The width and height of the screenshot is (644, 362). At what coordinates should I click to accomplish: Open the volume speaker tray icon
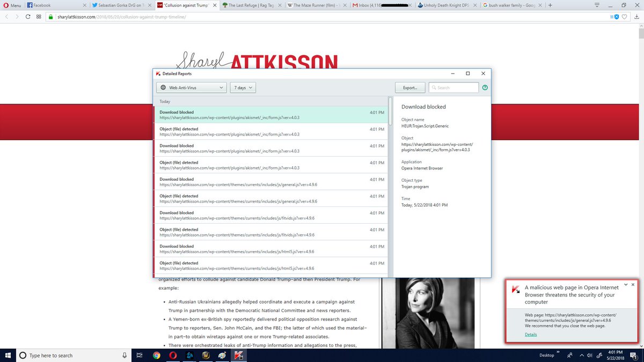point(589,355)
